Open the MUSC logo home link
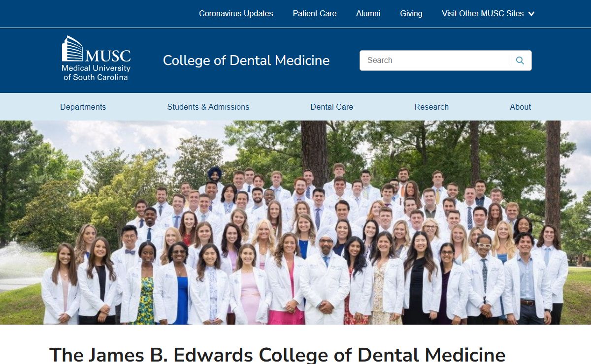Screen dimensions: 591x364 click(96, 58)
